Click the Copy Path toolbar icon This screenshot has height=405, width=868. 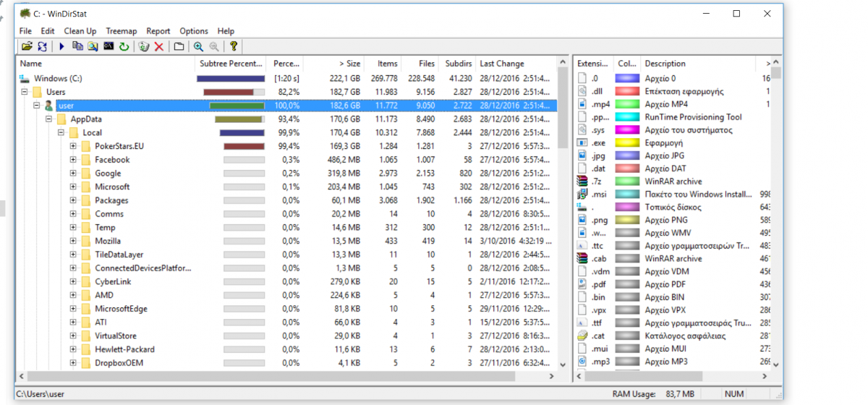tap(77, 47)
